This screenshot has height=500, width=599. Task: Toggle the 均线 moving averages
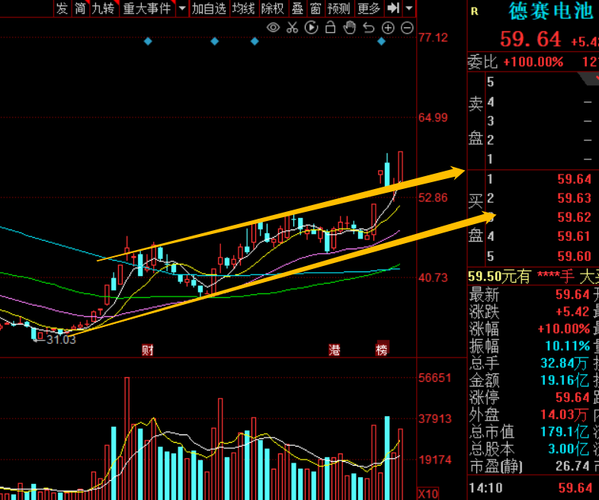tap(243, 8)
